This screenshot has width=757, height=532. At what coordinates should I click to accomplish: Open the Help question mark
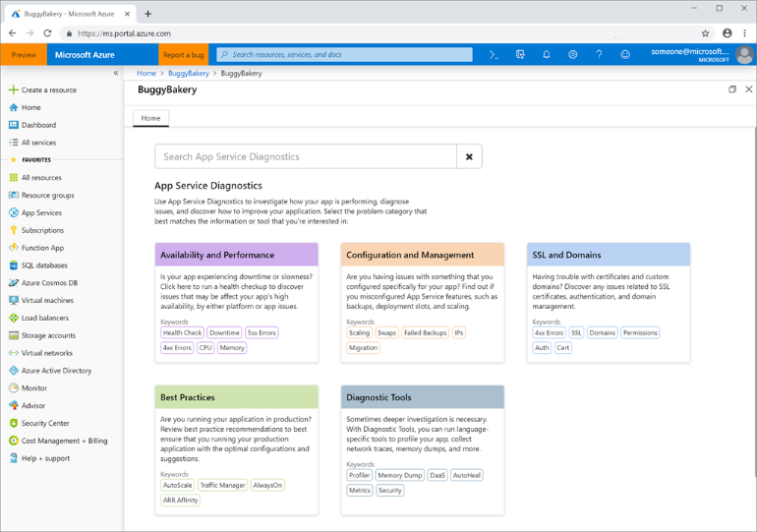(x=599, y=54)
